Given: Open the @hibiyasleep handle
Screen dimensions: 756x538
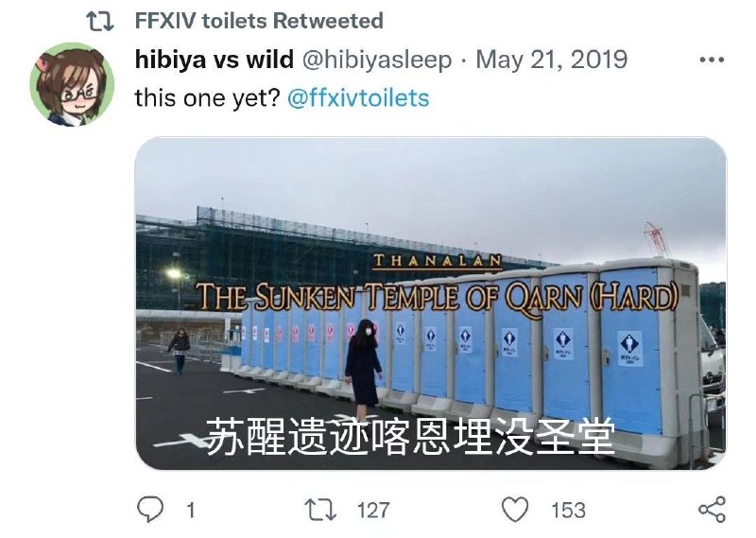Looking at the screenshot, I should tap(376, 61).
